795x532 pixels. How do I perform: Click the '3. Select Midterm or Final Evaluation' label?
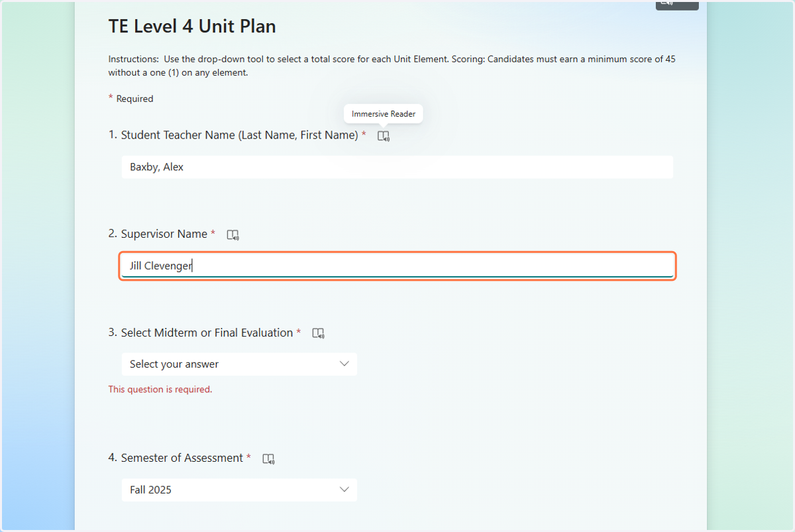click(205, 333)
